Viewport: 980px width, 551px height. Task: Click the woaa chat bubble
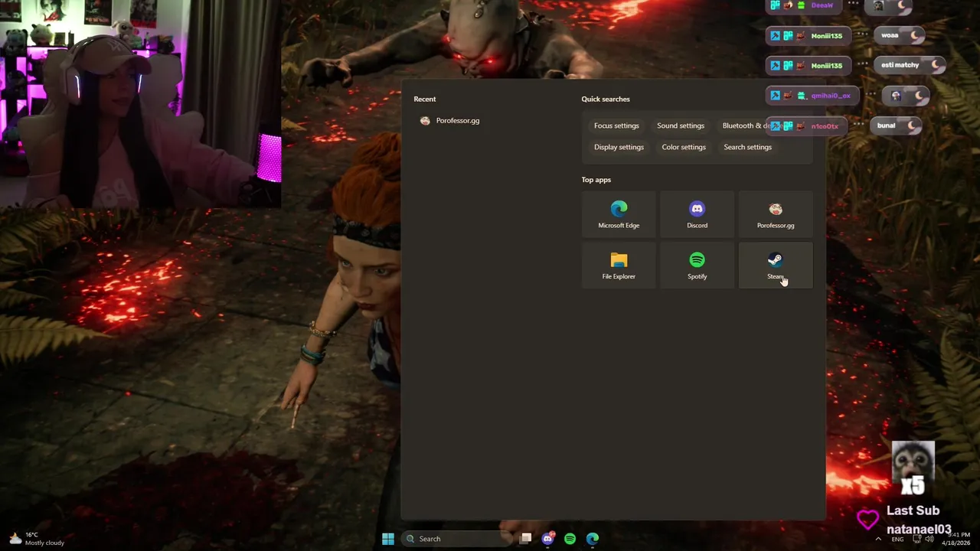pos(900,35)
